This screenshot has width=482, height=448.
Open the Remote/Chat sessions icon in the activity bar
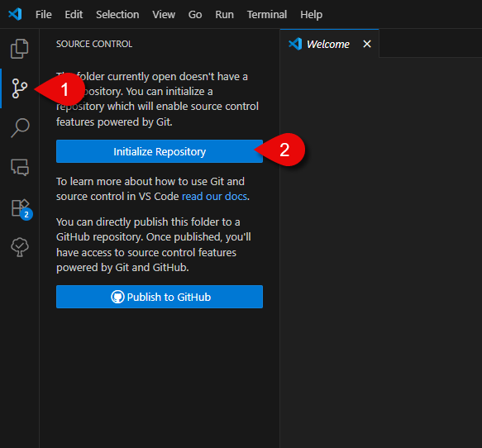coord(20,167)
